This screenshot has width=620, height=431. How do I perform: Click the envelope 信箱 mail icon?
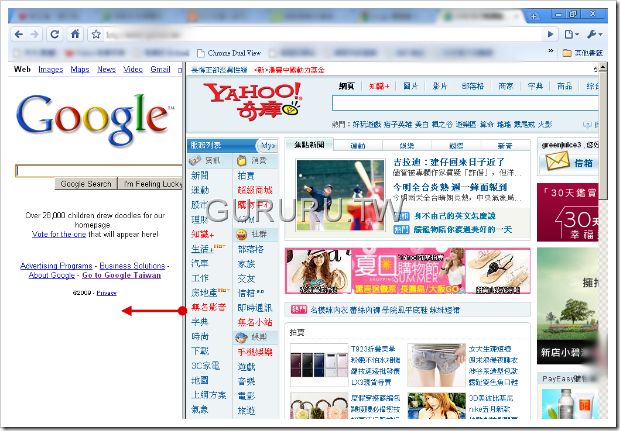point(557,162)
